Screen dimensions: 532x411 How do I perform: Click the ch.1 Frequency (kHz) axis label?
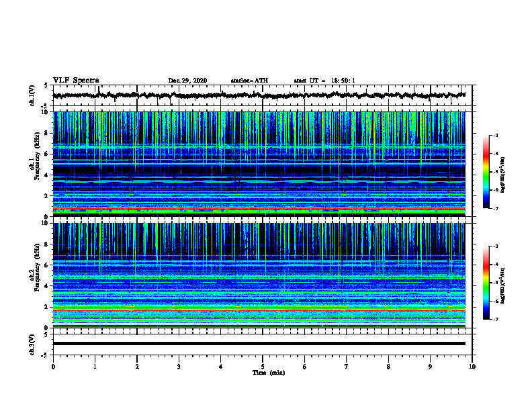click(35, 164)
